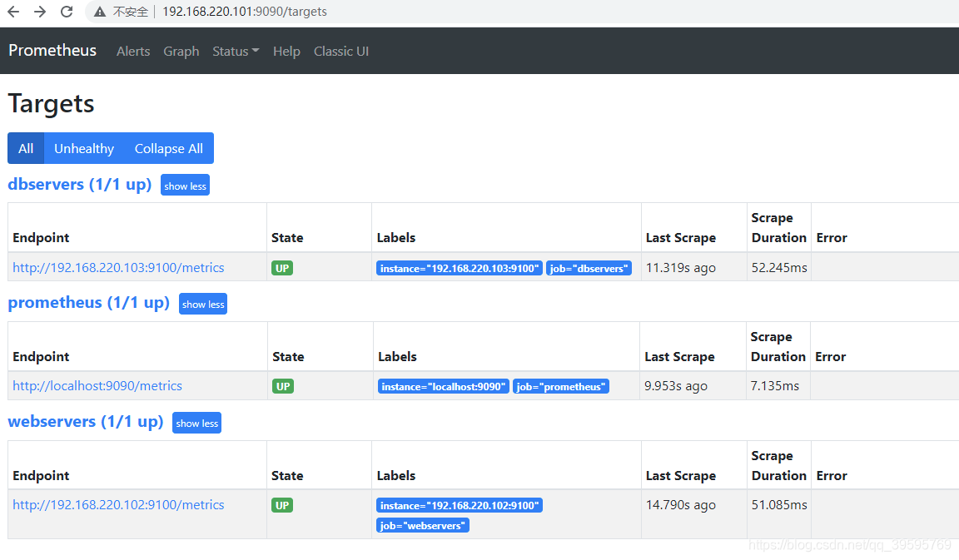This screenshot has width=959, height=560.
Task: Click the UP badge in dbservers row
Action: (282, 268)
